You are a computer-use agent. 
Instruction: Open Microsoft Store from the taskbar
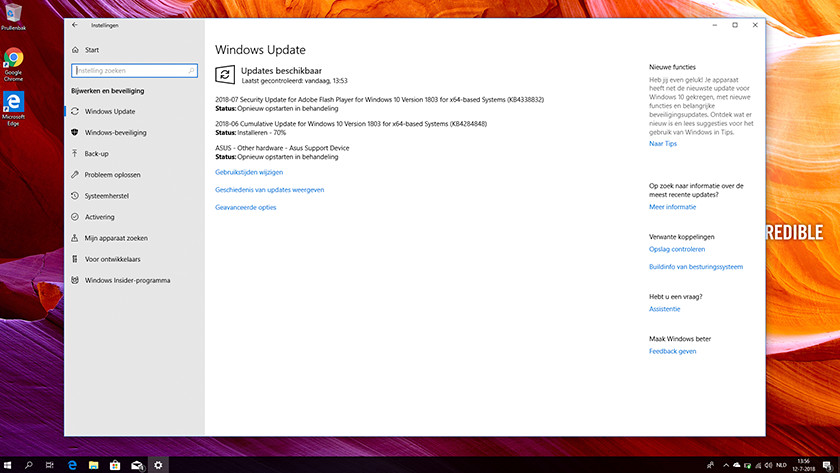(x=117, y=465)
